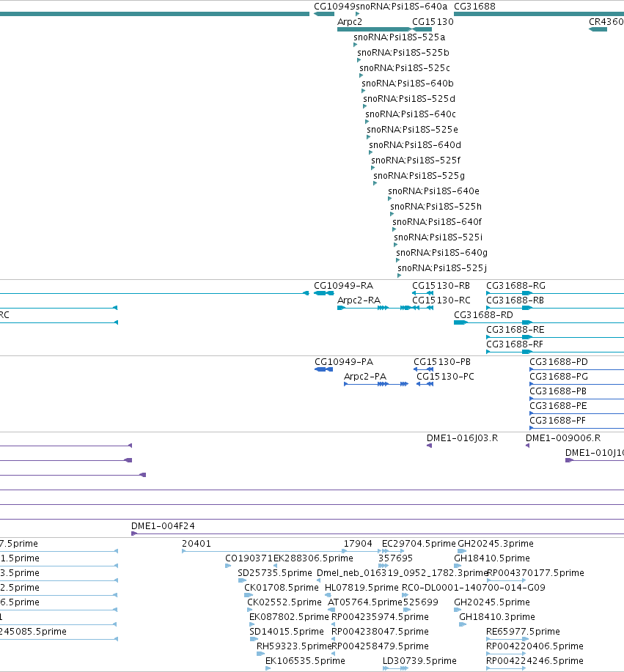Image resolution: width=624 pixels, height=672 pixels.
Task: Click the HL07819.5prime EST label
Action: (361, 588)
